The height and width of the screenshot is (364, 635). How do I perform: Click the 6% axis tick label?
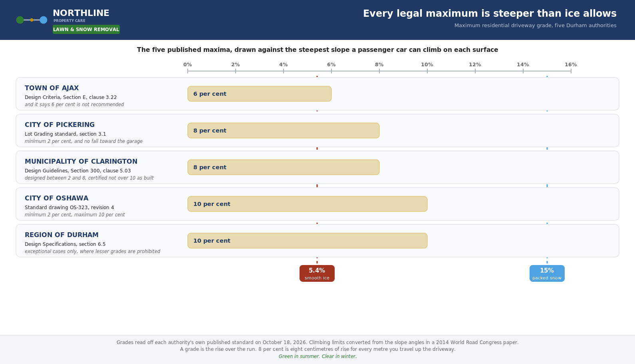pos(331,65)
